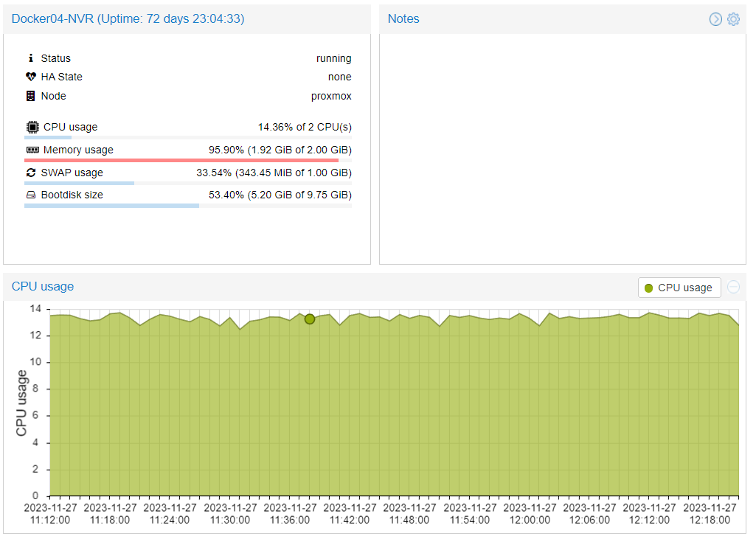
Task: Click the Docker04-NVR uptime panel title
Action: pos(128,19)
